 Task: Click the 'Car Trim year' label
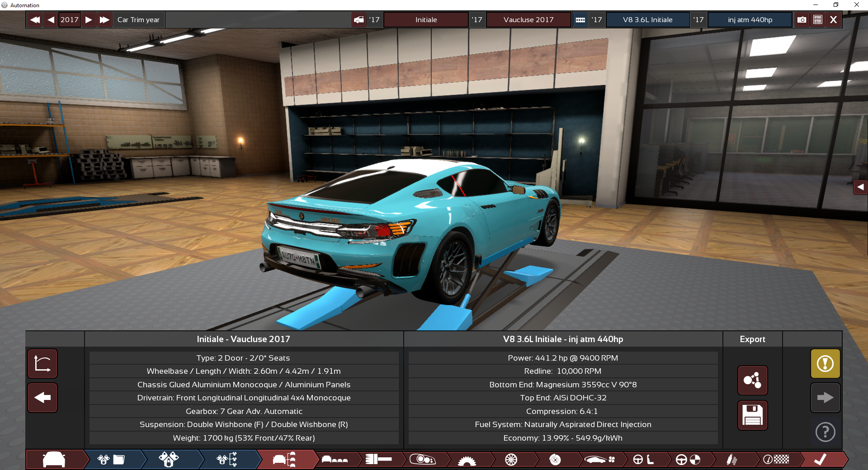pyautogui.click(x=138, y=20)
